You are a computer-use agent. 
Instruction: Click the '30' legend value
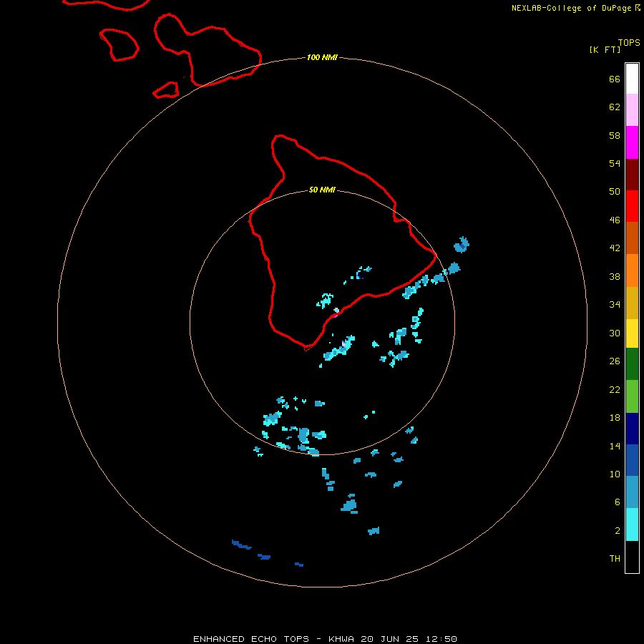(x=615, y=333)
